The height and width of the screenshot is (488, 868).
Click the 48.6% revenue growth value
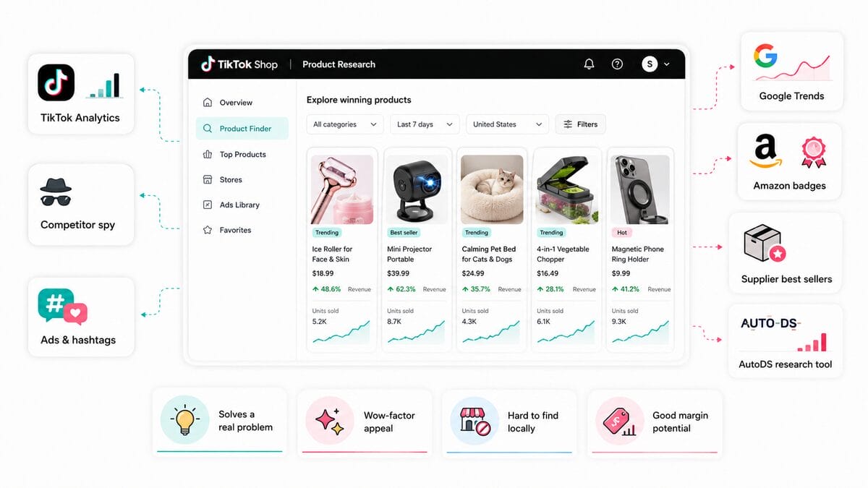pos(326,289)
